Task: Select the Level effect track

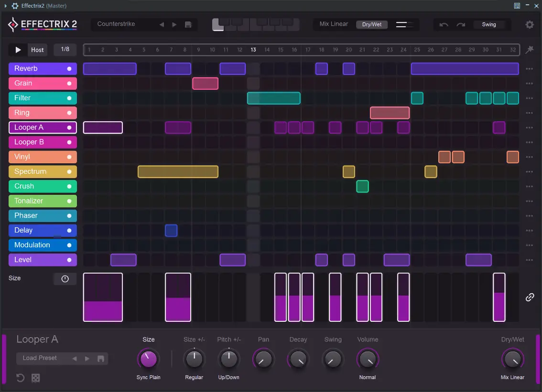Action: click(43, 260)
